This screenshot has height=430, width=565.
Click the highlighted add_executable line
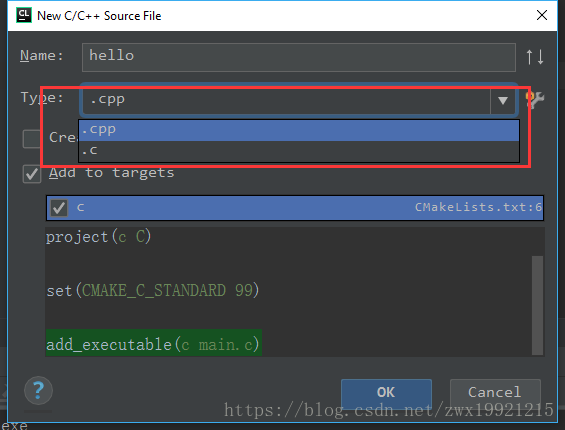tap(153, 344)
